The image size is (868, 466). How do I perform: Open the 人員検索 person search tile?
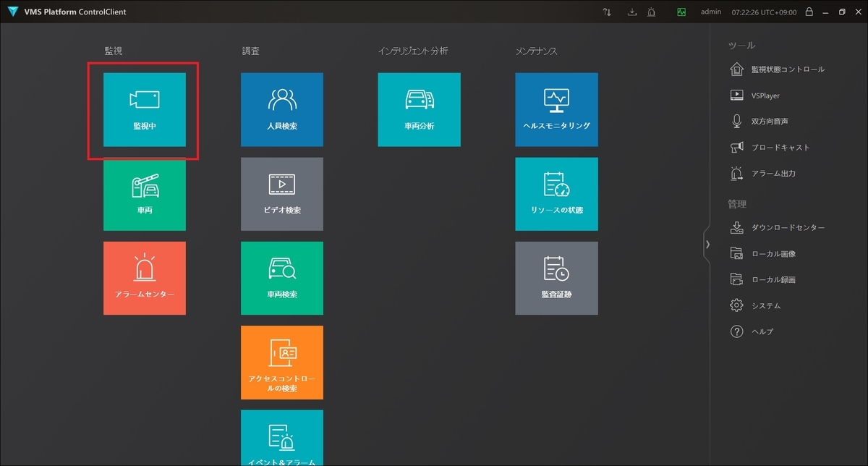point(282,109)
